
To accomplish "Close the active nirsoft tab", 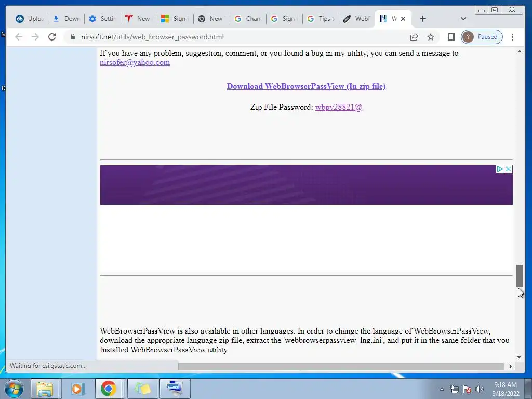I will click(x=403, y=19).
